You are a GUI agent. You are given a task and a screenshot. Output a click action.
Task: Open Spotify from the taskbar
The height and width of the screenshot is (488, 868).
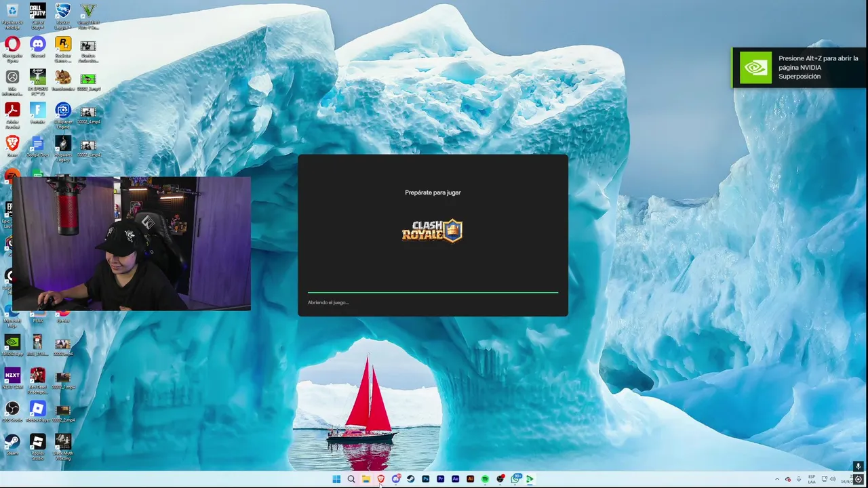[486, 479]
